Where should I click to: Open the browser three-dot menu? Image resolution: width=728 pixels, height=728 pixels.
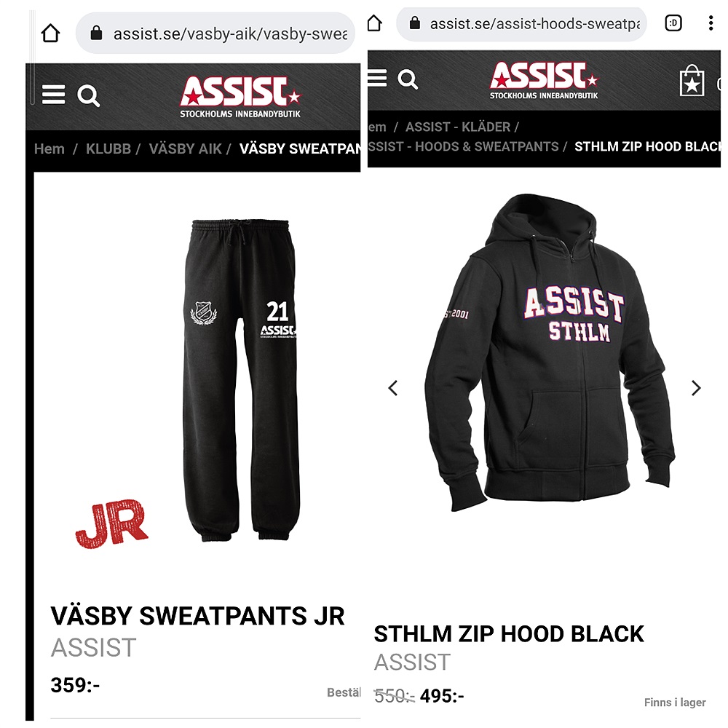coord(711,23)
